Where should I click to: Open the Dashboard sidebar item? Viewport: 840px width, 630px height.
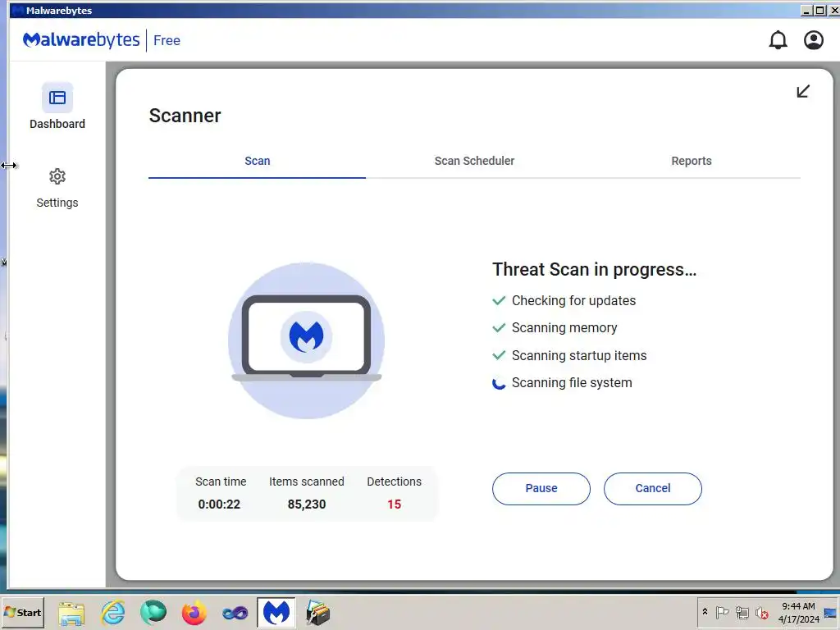57,106
